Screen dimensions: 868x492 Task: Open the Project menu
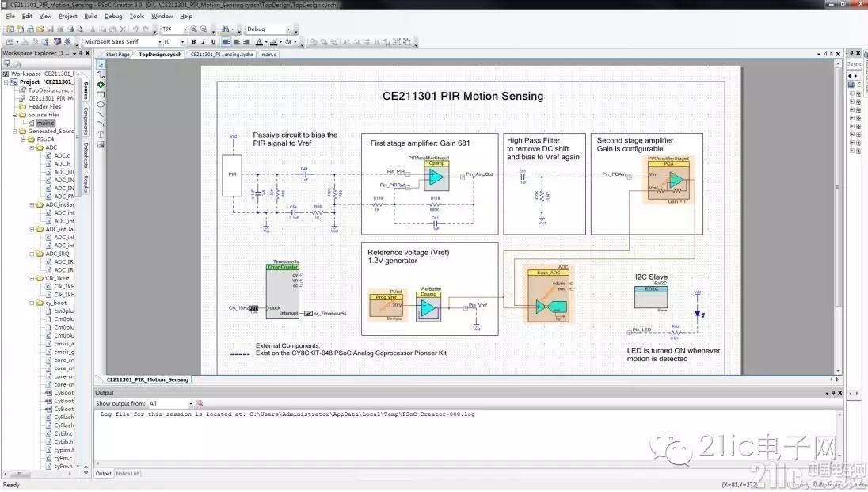[x=68, y=16]
